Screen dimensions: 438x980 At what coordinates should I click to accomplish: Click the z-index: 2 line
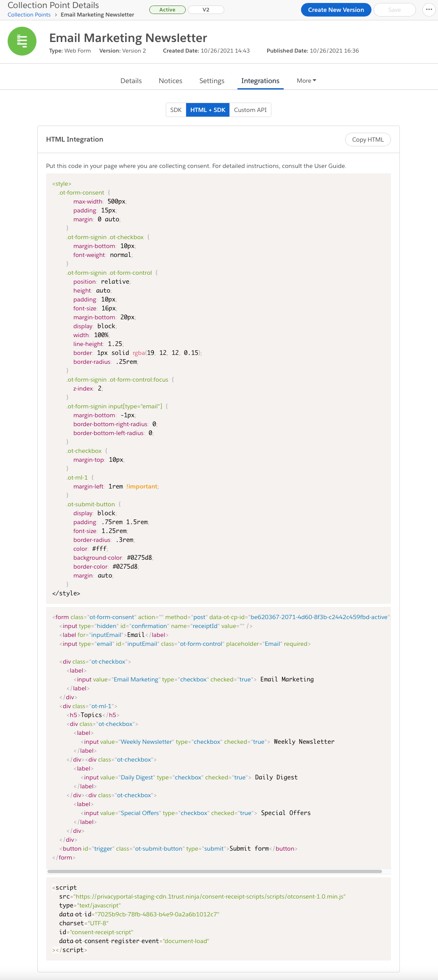click(88, 388)
